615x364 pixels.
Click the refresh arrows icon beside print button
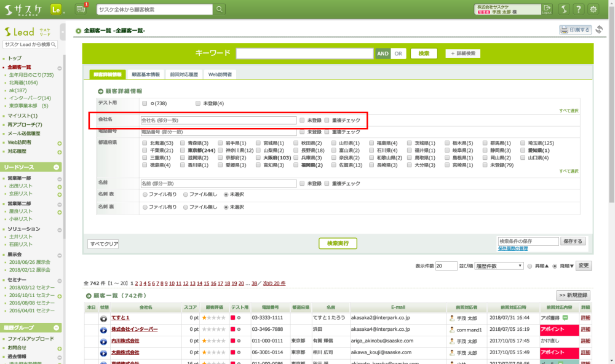pos(599,30)
